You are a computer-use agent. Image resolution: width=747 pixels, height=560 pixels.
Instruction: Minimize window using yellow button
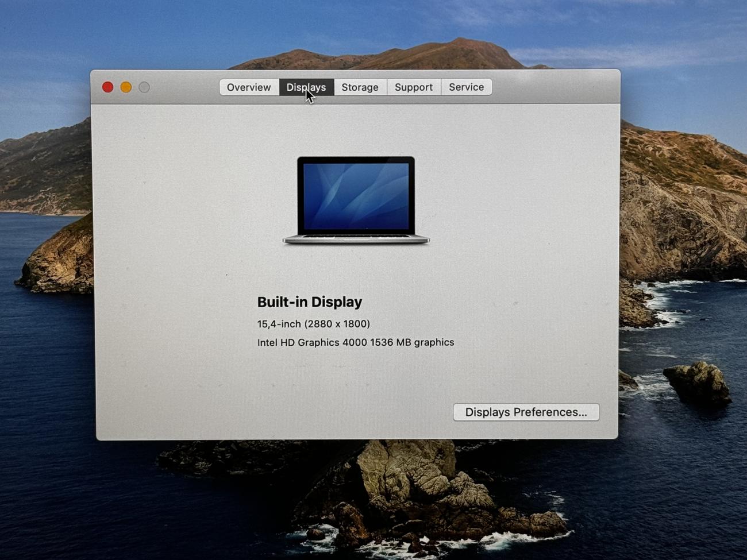point(126,87)
